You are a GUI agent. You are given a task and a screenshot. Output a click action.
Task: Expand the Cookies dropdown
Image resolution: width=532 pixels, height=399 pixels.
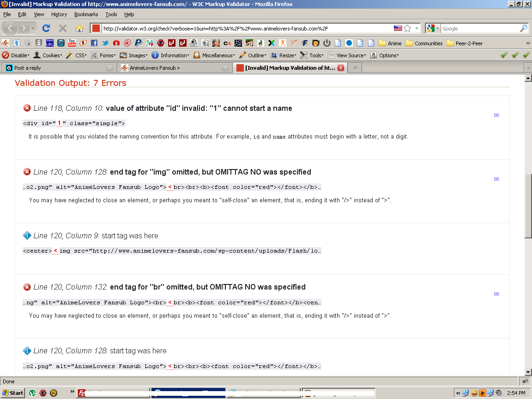click(x=48, y=55)
